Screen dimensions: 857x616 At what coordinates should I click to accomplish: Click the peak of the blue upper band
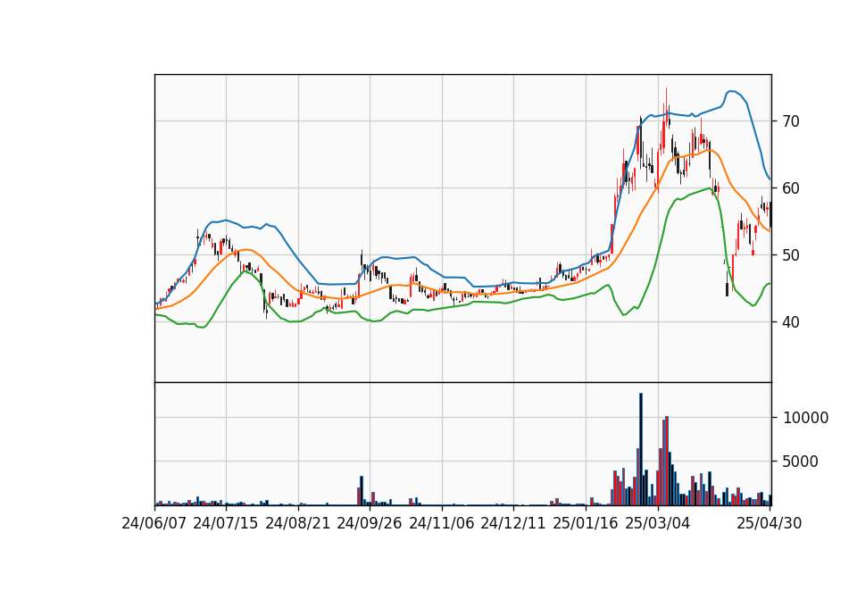[731, 91]
